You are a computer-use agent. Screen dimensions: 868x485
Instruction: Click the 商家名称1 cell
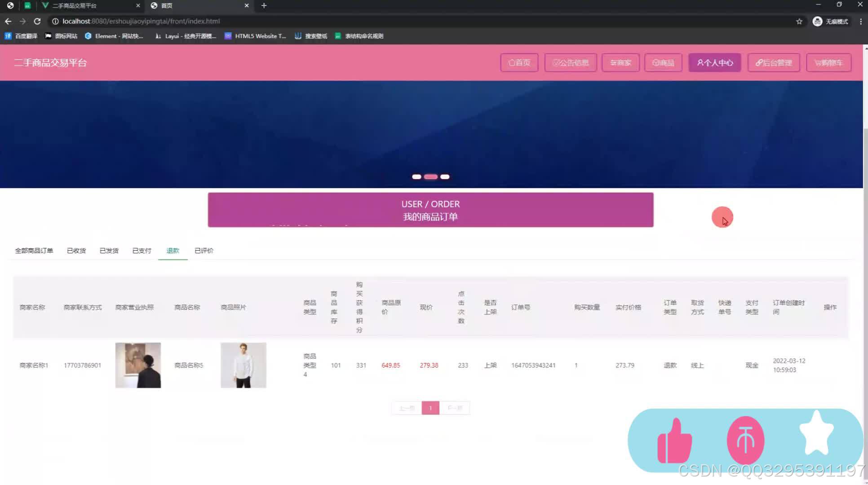[34, 366]
